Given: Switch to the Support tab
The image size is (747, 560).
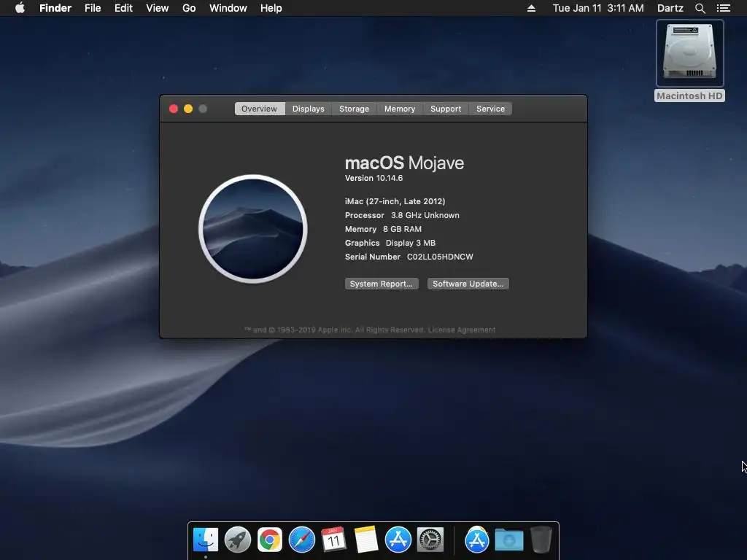Looking at the screenshot, I should pos(446,109).
